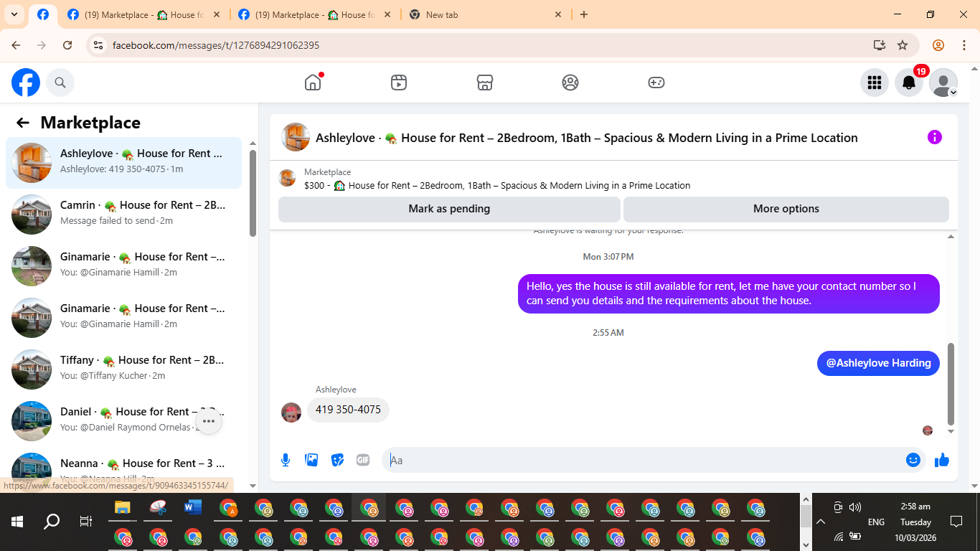980x551 pixels.
Task: Click the install app icon in address bar
Action: point(880,45)
